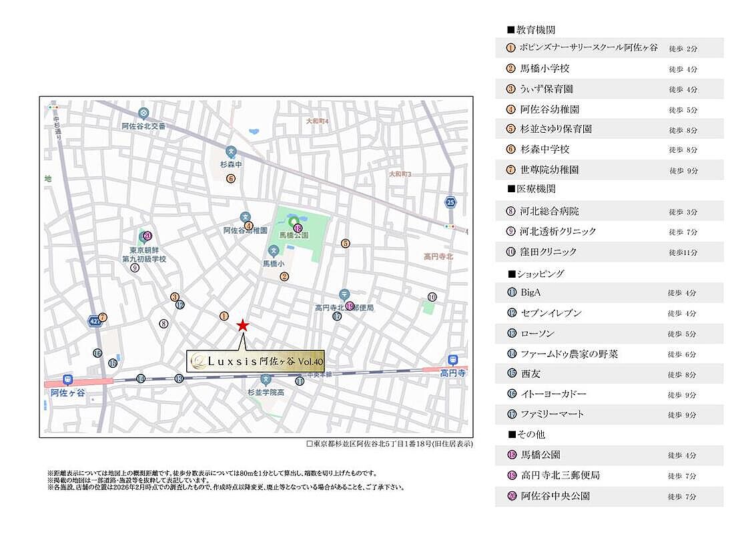Click the 東京朝鮮第九初級学校 school icon
This screenshot has height=534, width=756.
click(x=143, y=236)
